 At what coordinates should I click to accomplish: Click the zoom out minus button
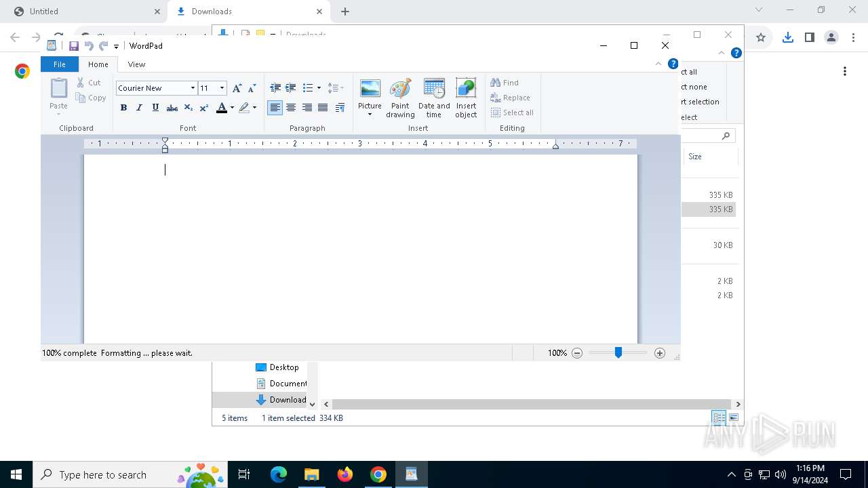pyautogui.click(x=577, y=353)
